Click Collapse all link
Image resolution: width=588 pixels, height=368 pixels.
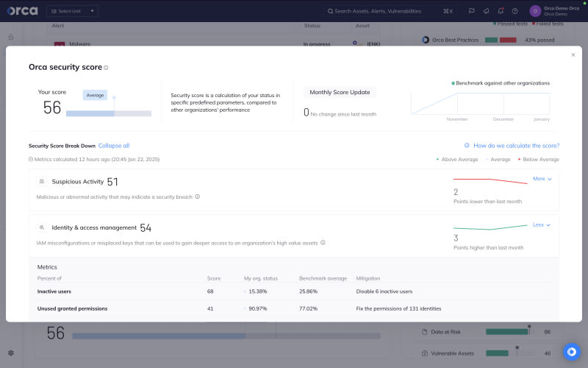tap(114, 146)
